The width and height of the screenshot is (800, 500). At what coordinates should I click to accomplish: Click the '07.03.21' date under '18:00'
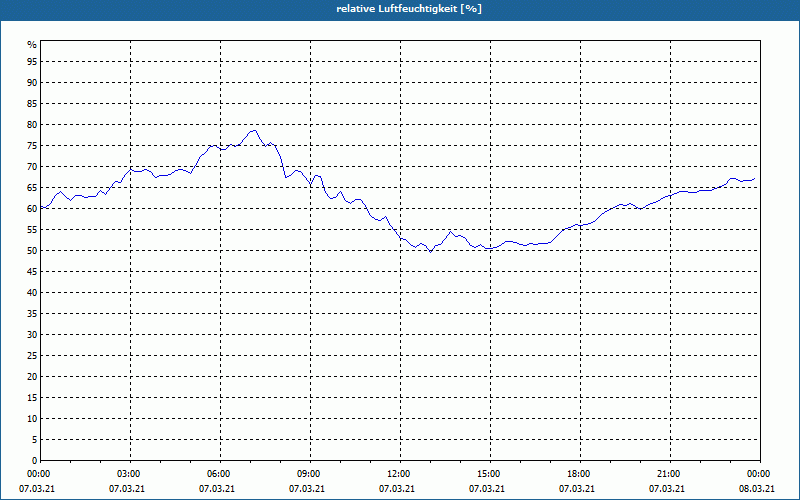point(577,489)
